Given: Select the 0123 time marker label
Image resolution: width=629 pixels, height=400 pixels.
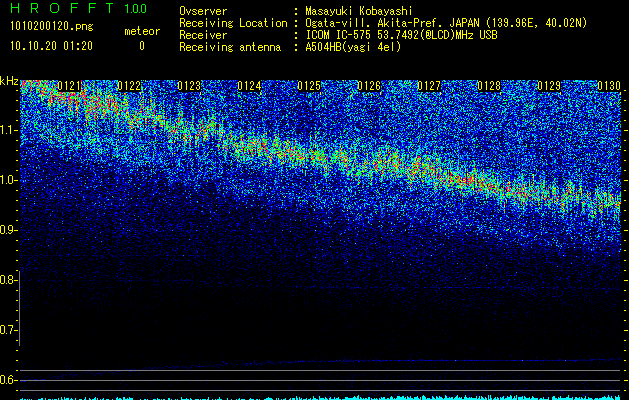Looking at the screenshot, I should 189,86.
